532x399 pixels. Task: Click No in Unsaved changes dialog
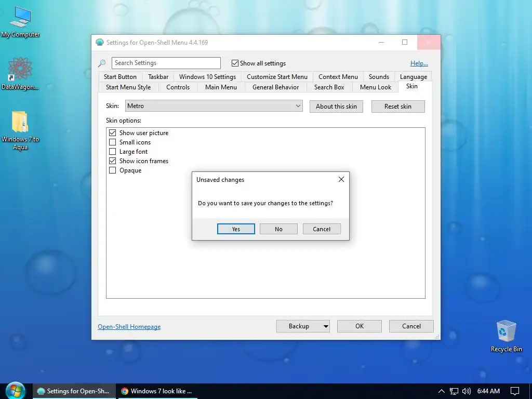click(x=278, y=229)
